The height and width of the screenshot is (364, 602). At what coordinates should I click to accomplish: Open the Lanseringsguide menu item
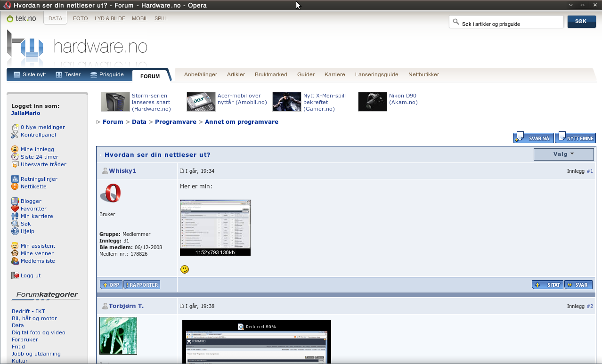377,74
